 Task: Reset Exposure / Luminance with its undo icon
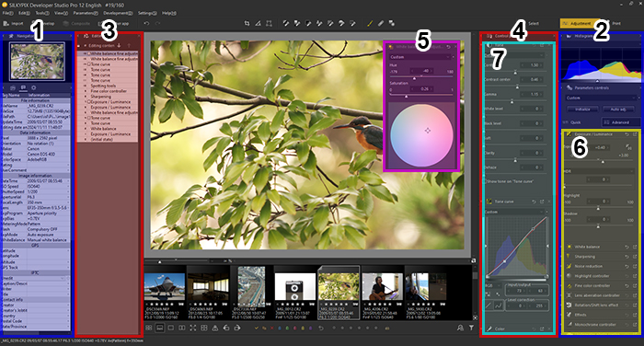click(627, 134)
